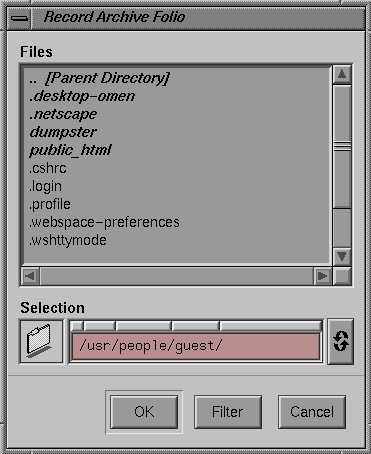Pick the .login file in the list

pos(45,186)
